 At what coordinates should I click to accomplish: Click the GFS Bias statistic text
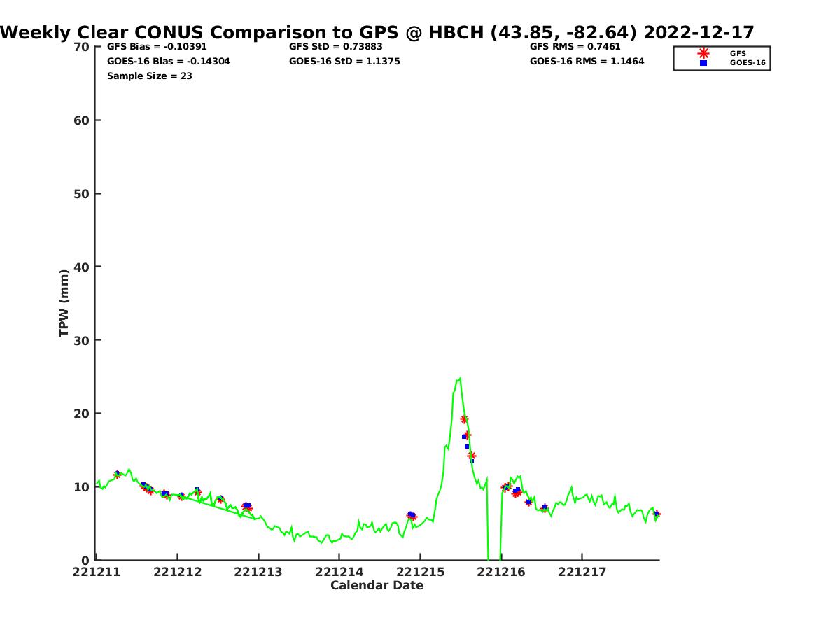157,47
